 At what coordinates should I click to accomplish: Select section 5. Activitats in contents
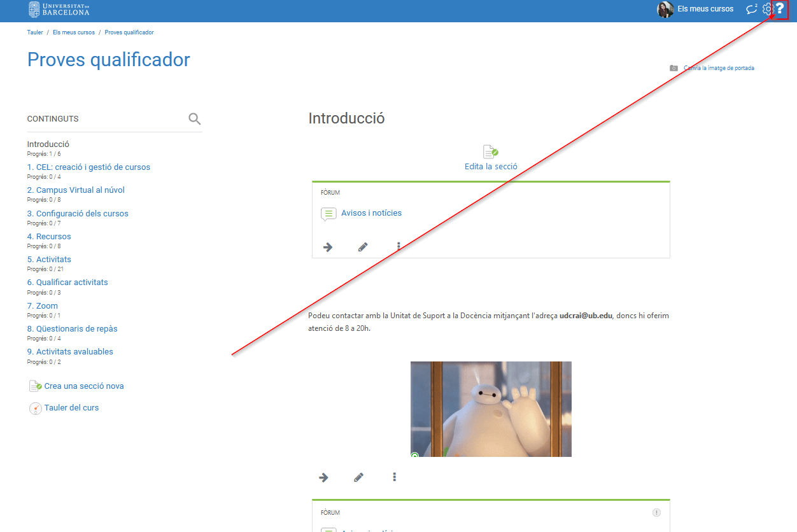(x=49, y=260)
